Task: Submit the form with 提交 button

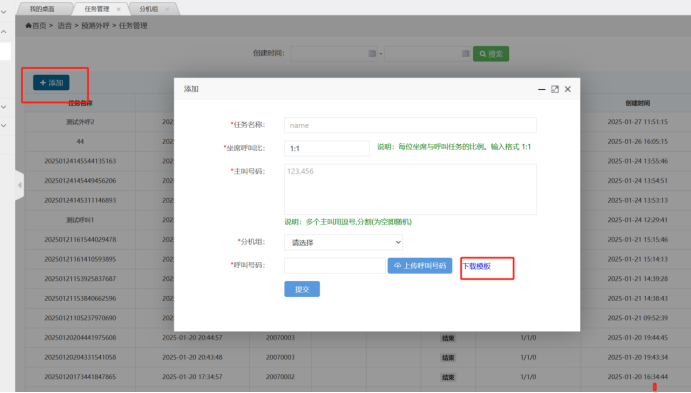Action: click(302, 289)
